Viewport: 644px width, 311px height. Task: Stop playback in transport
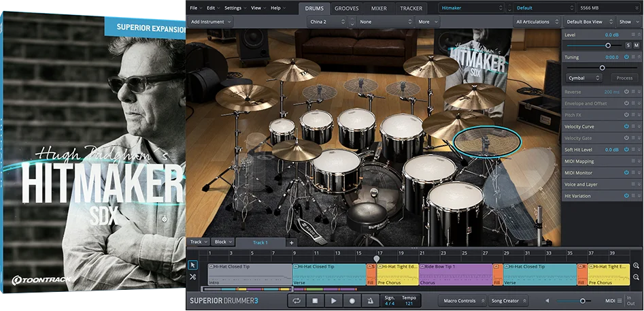pyautogui.click(x=315, y=301)
